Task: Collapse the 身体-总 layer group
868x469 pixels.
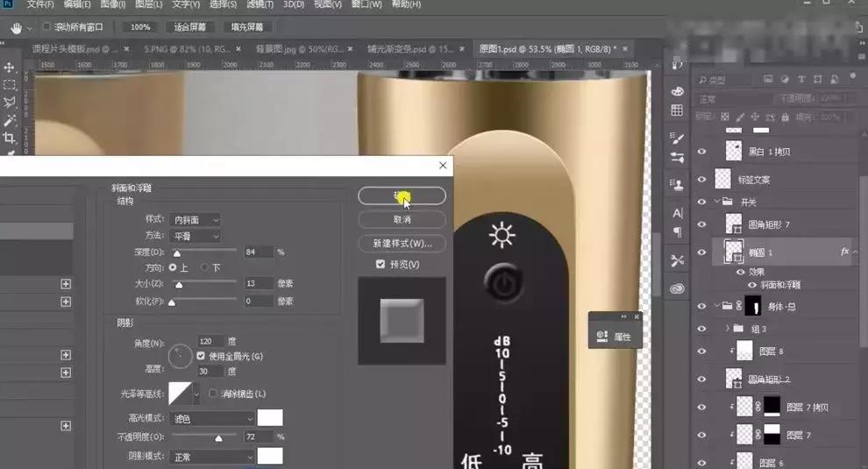Action: click(717, 306)
